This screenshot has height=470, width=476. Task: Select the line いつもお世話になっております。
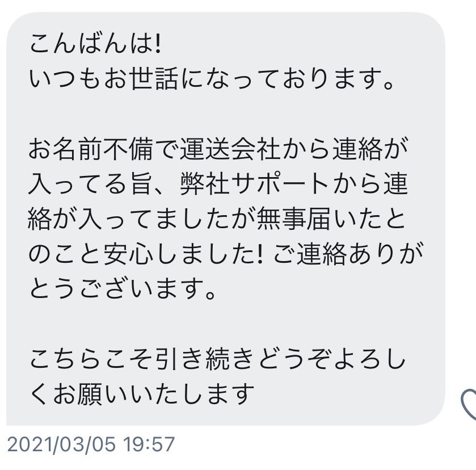pos(211,79)
